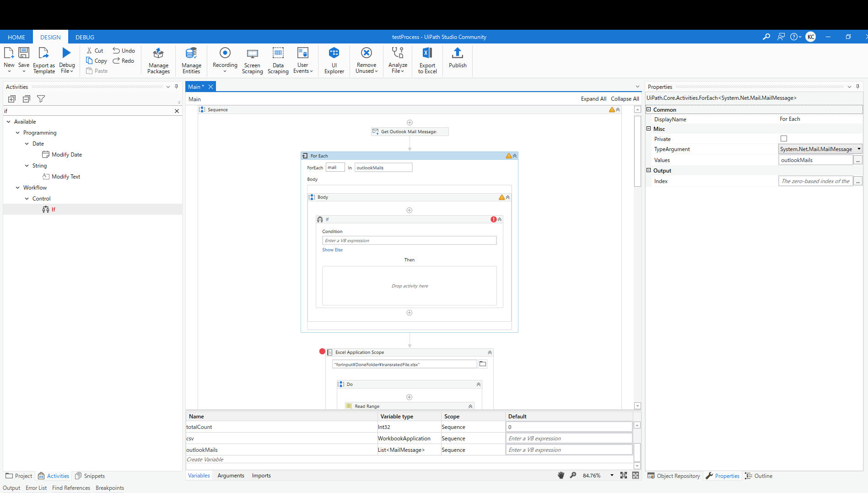Screen dimensions: 868x493
Task: Click the Show Else link
Action: (332, 250)
